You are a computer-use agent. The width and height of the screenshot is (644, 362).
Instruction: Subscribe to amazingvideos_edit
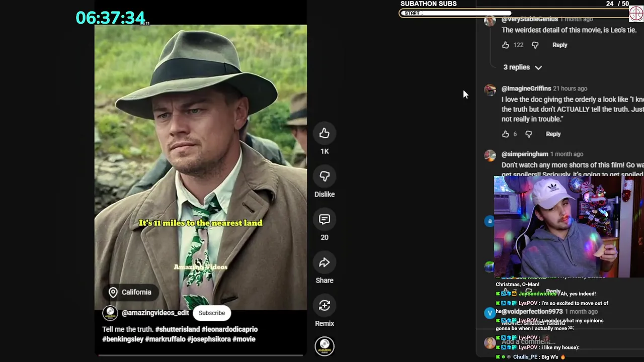(212, 313)
